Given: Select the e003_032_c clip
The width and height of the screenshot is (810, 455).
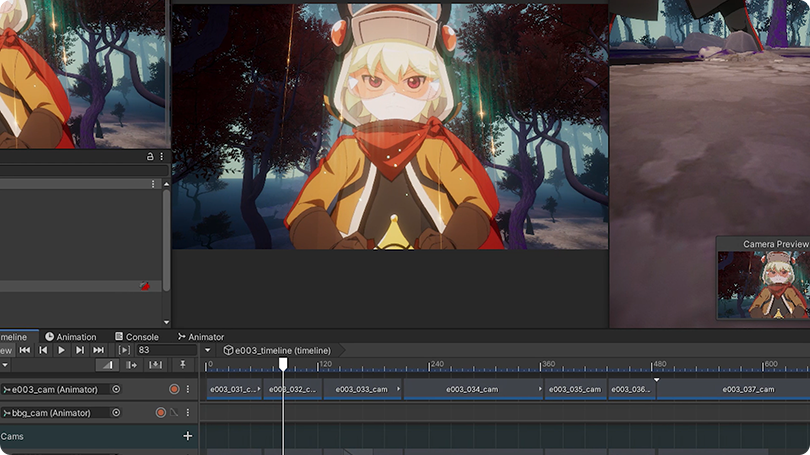Looking at the screenshot, I should click(292, 389).
